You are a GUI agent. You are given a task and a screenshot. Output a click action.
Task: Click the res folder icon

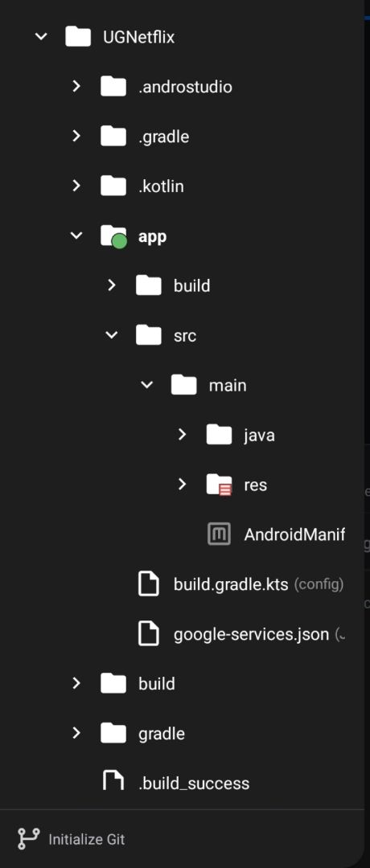(219, 485)
